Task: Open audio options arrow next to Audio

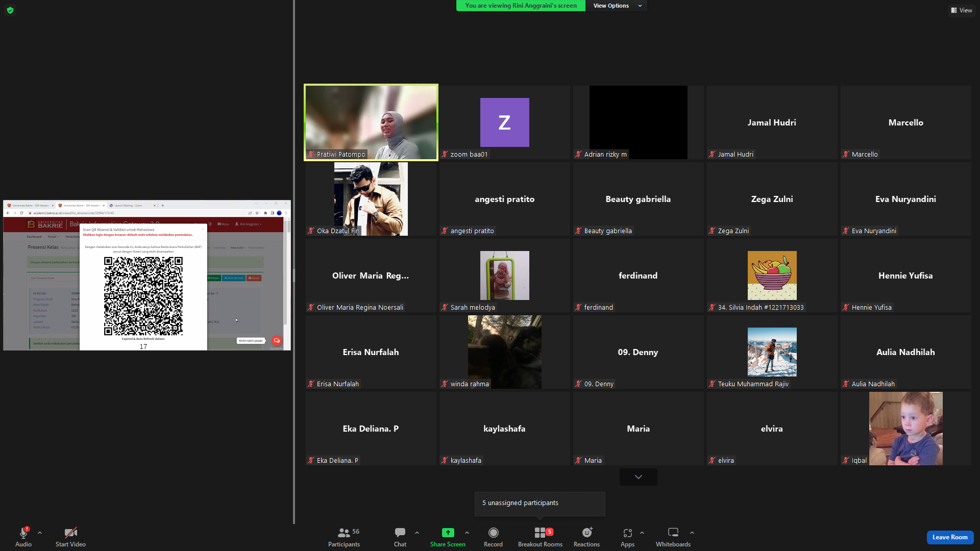Action: pos(40,533)
